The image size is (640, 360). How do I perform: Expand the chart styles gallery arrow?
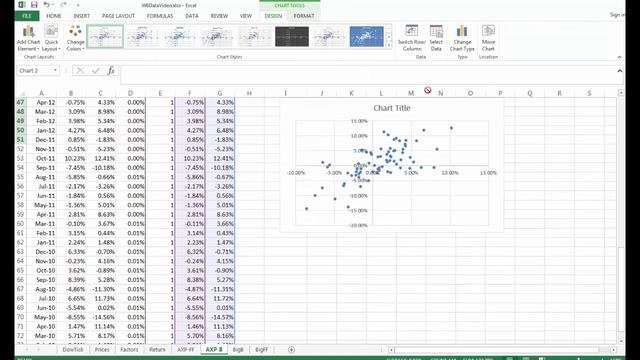pyautogui.click(x=389, y=45)
